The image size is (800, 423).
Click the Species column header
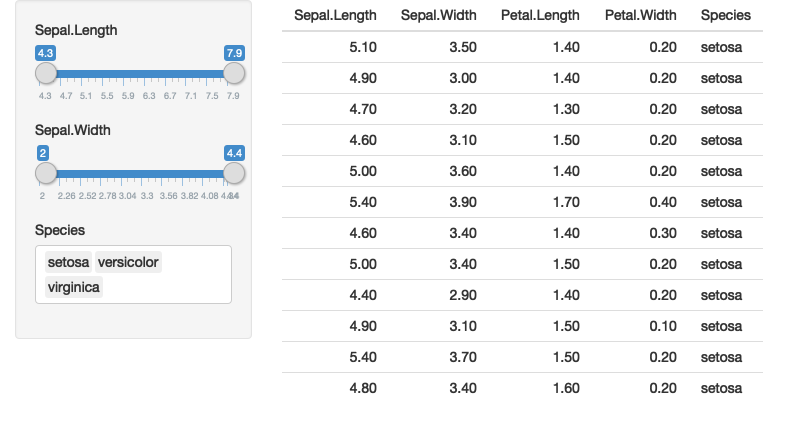coord(726,15)
